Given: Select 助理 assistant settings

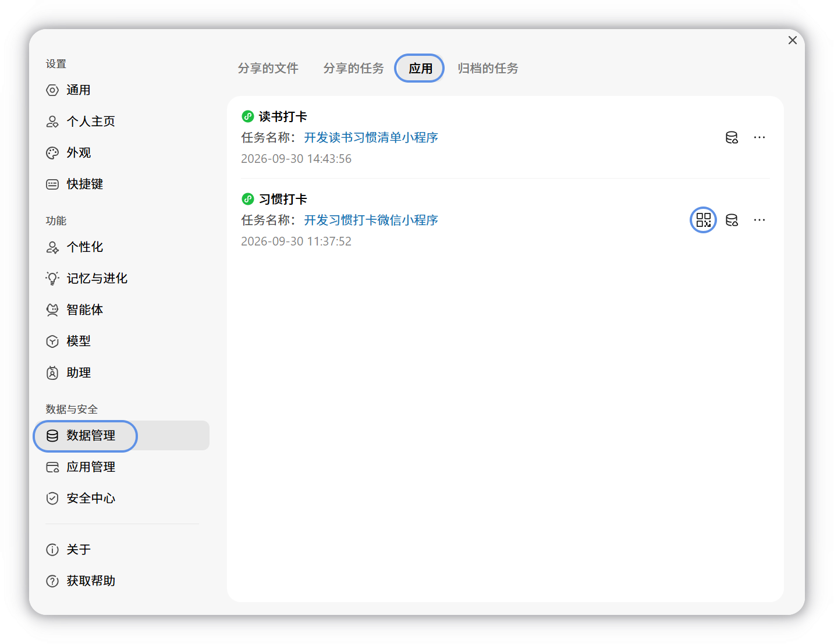Looking at the screenshot, I should pyautogui.click(x=122, y=373).
